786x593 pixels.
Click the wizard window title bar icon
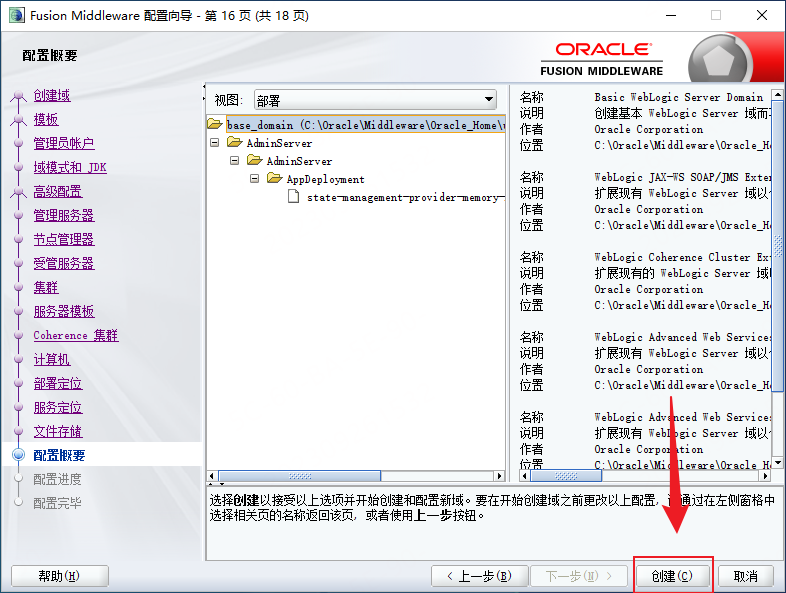pyautogui.click(x=17, y=15)
